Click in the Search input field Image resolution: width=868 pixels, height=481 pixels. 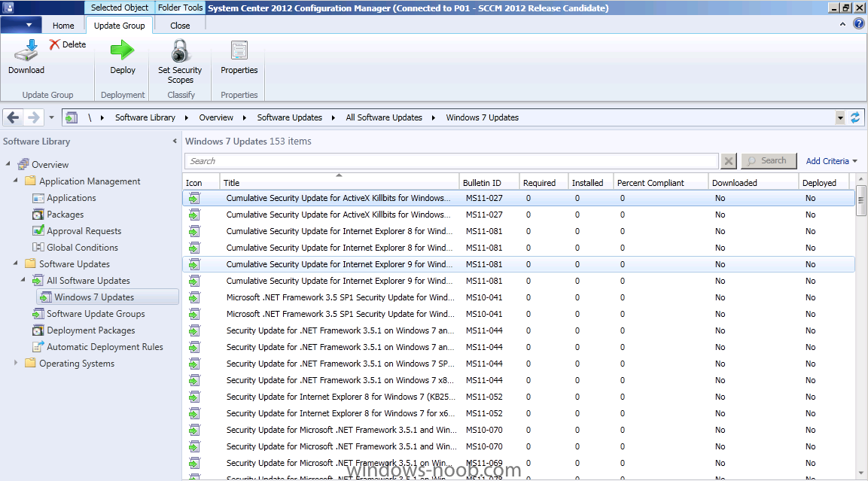(x=451, y=161)
